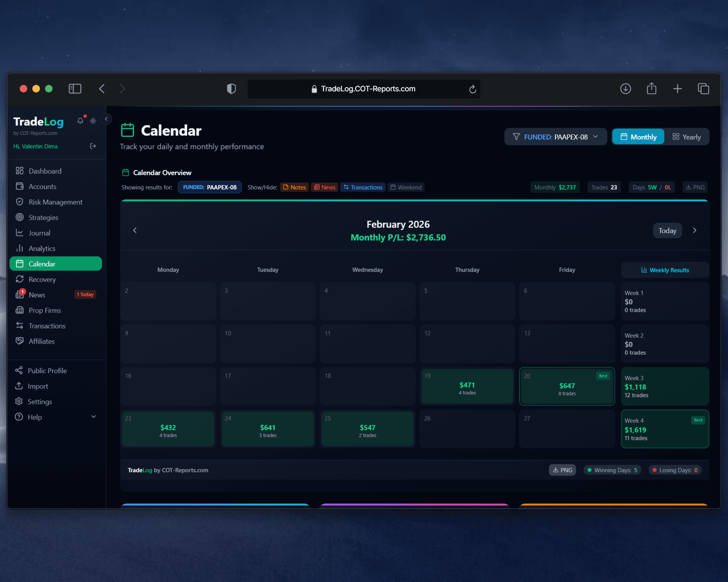Switch to the Yearly view
This screenshot has width=728, height=582.
pyautogui.click(x=687, y=136)
